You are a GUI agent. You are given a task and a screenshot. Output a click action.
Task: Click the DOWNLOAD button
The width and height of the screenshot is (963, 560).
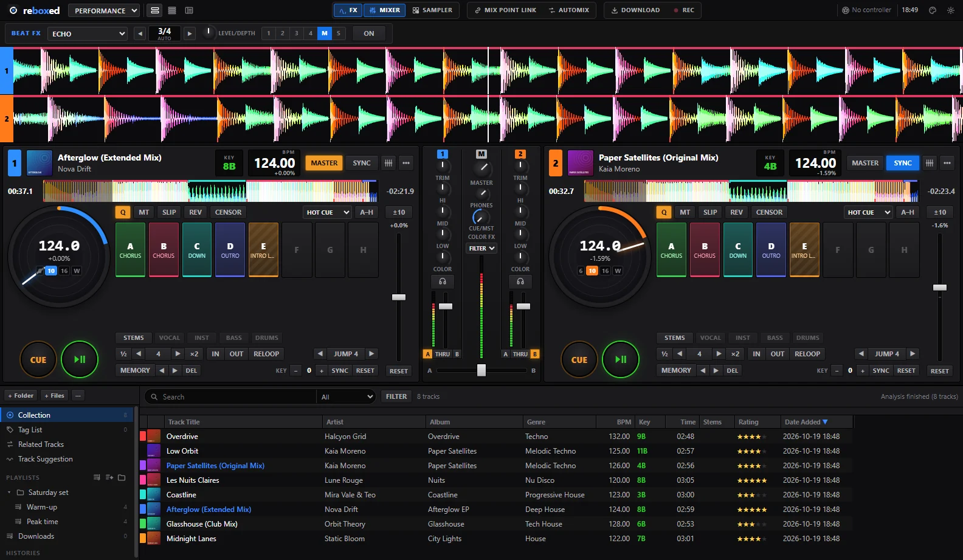635,10
